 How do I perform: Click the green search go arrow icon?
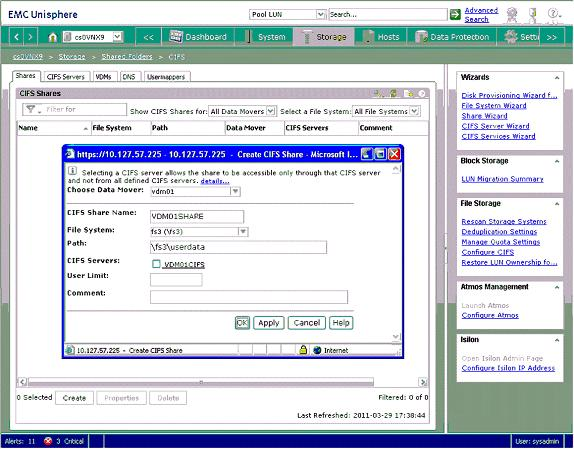click(x=455, y=15)
